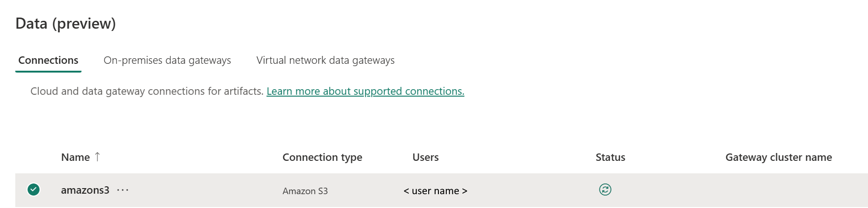868x208 pixels.
Task: Open the Virtual network data gateways tab
Action: (x=325, y=61)
